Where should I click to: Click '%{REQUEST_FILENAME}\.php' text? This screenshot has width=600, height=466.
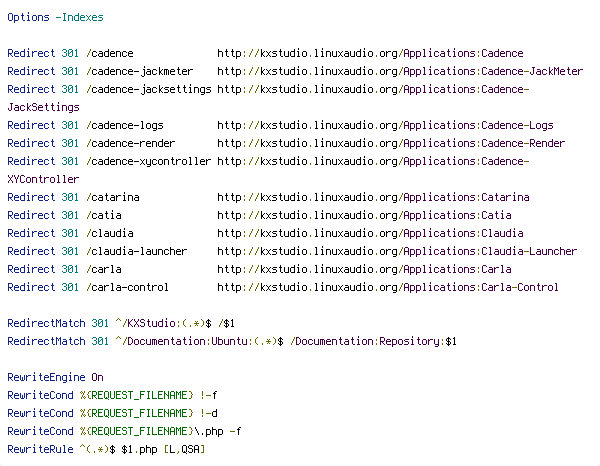(152, 432)
